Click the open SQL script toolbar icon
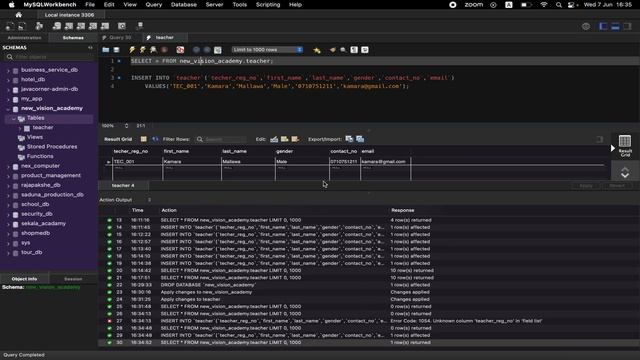Screen dimensions: 640x360 pyautogui.click(x=22, y=26)
